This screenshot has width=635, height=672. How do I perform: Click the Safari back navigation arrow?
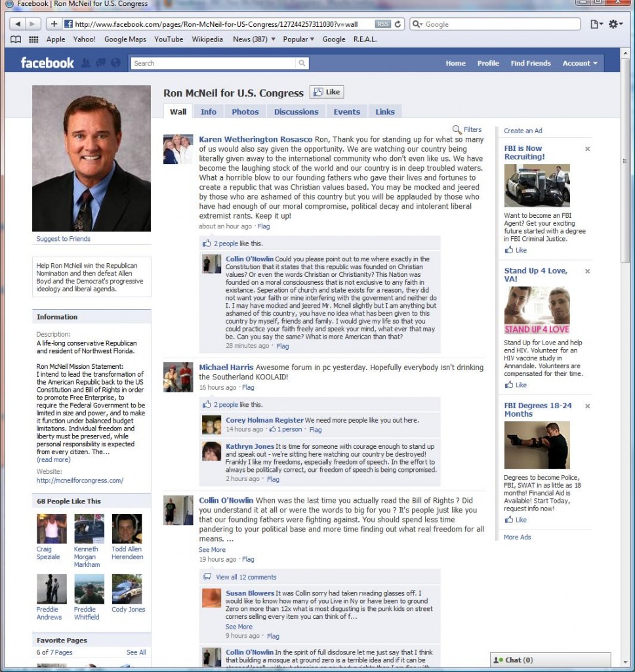click(18, 24)
